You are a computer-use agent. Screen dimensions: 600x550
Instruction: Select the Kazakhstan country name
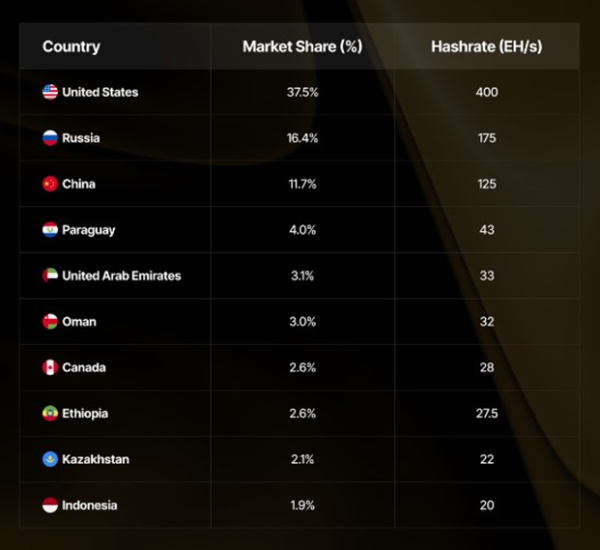95,459
